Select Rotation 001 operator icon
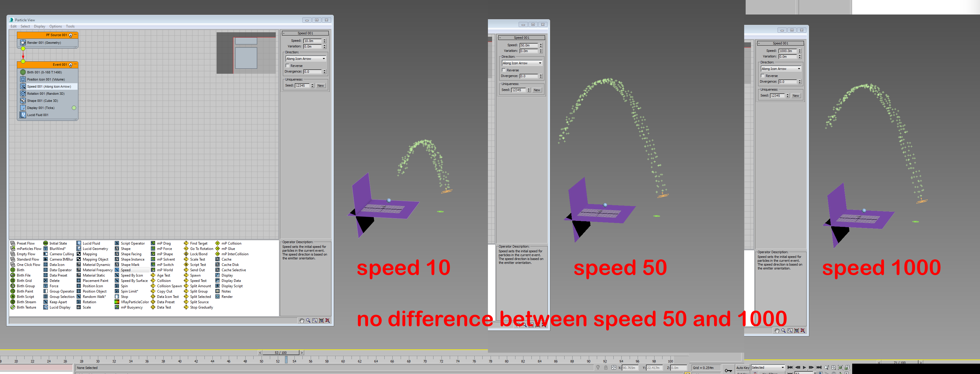This screenshot has height=374, width=980. [23, 94]
